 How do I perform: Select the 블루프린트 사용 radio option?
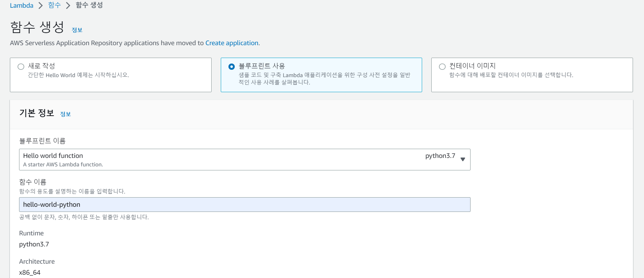[231, 66]
